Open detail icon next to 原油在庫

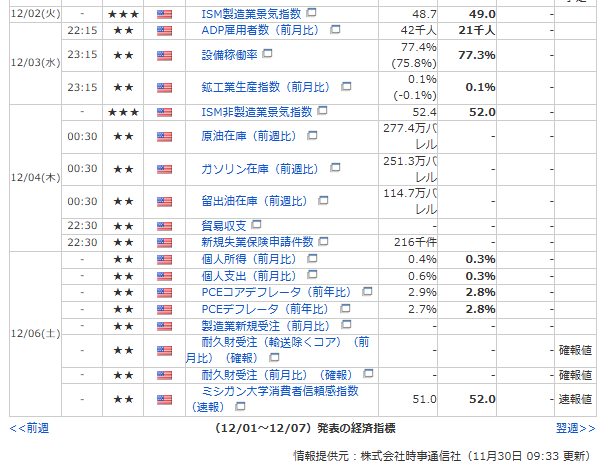pyautogui.click(x=313, y=135)
